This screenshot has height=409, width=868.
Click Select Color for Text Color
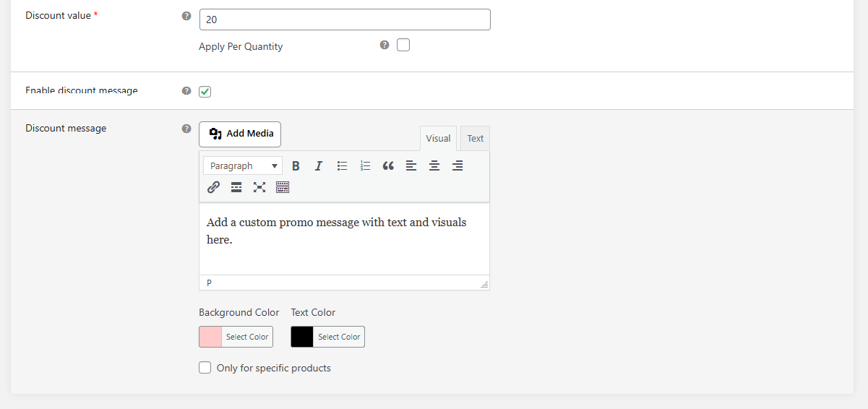(339, 337)
